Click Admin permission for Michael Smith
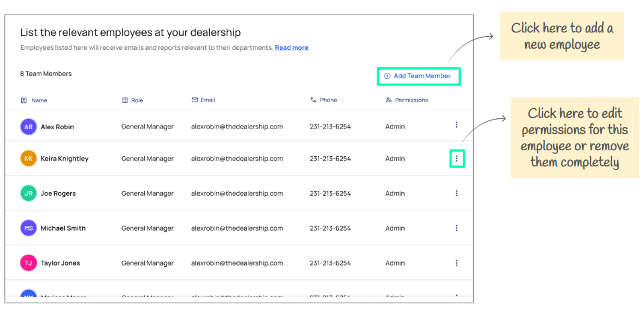This screenshot has width=644, height=310. tap(395, 228)
